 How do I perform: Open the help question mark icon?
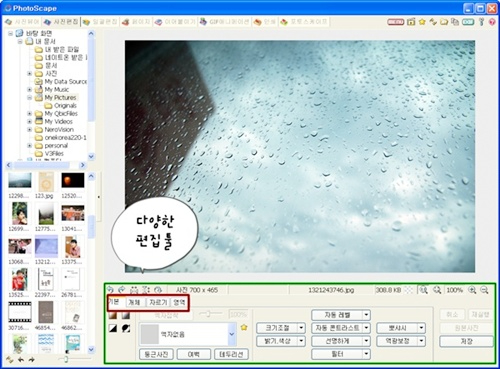[x=492, y=22]
